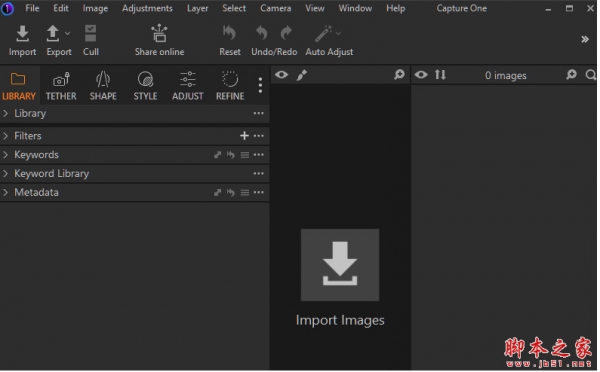The height and width of the screenshot is (372, 600).
Task: Add a new filter with plus icon
Action: (x=244, y=136)
